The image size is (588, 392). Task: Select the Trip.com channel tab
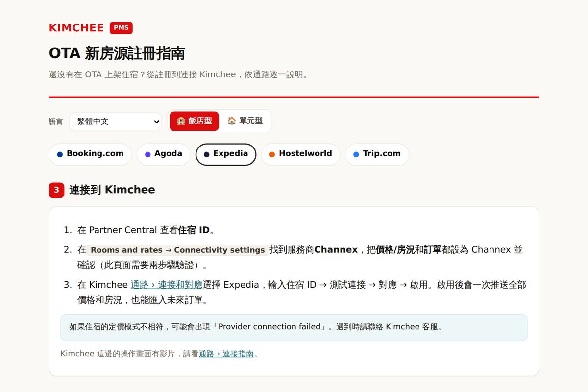377,154
